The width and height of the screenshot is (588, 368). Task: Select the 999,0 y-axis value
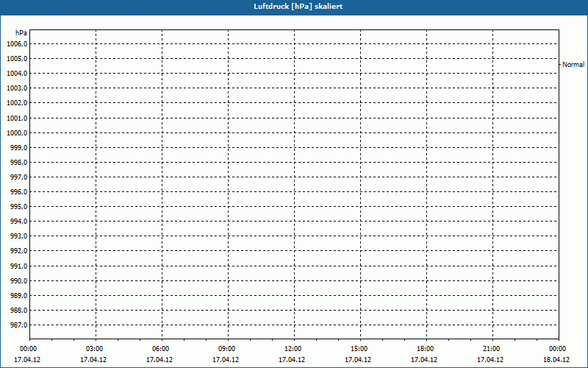point(19,148)
